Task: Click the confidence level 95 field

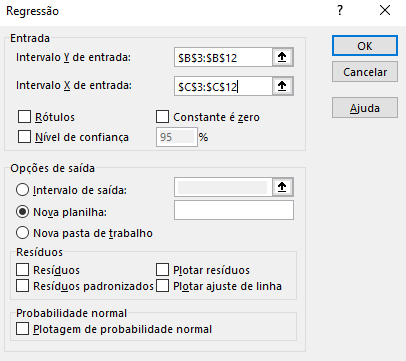Action: [x=176, y=137]
